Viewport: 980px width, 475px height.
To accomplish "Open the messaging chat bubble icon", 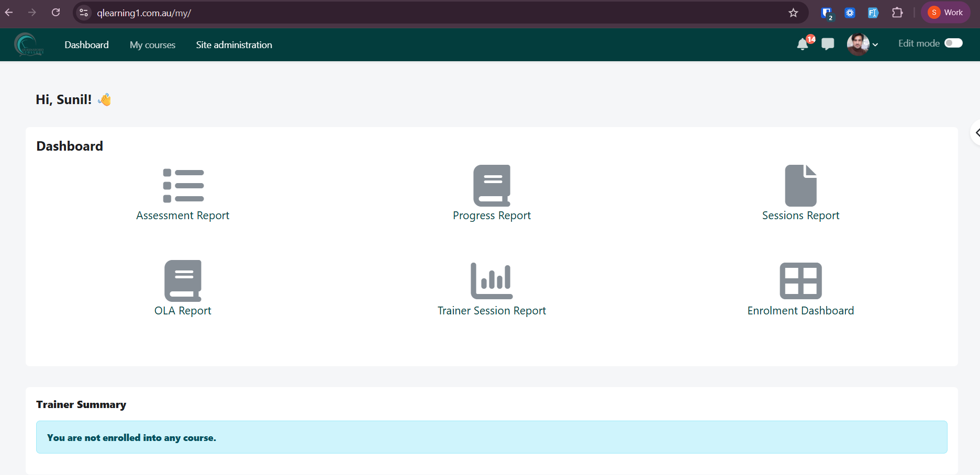I will 828,44.
